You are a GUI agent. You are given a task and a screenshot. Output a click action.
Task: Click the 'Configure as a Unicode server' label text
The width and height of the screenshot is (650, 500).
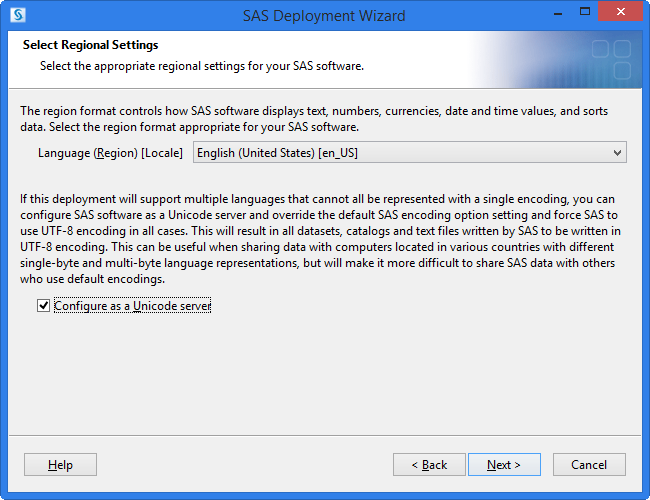133,306
